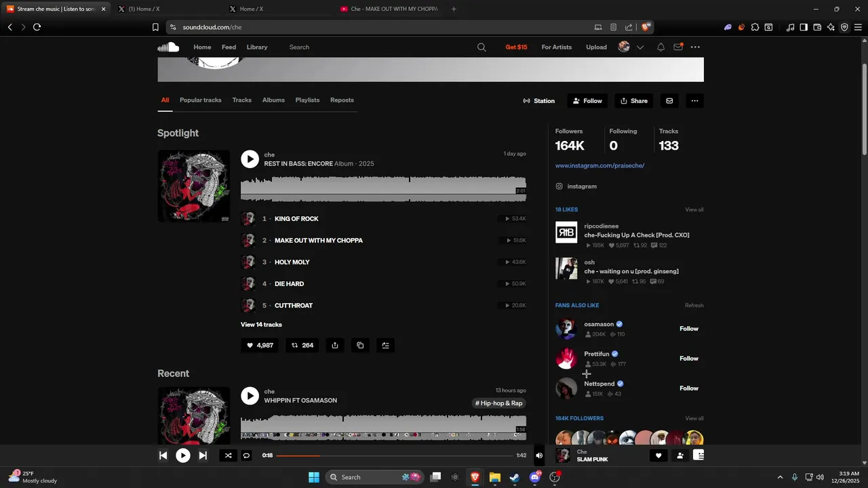Select the All tab
This screenshot has height=488, width=868.
point(165,100)
